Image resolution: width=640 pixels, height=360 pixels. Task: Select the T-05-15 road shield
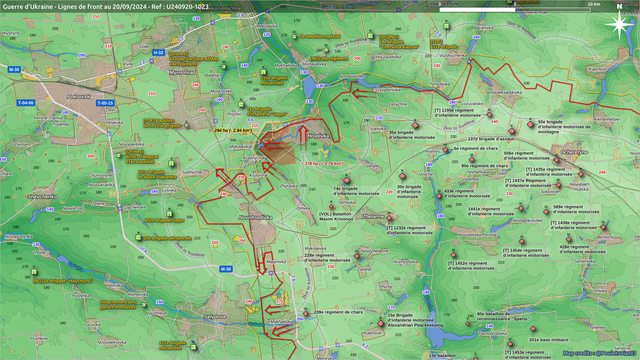pyautogui.click(x=105, y=103)
